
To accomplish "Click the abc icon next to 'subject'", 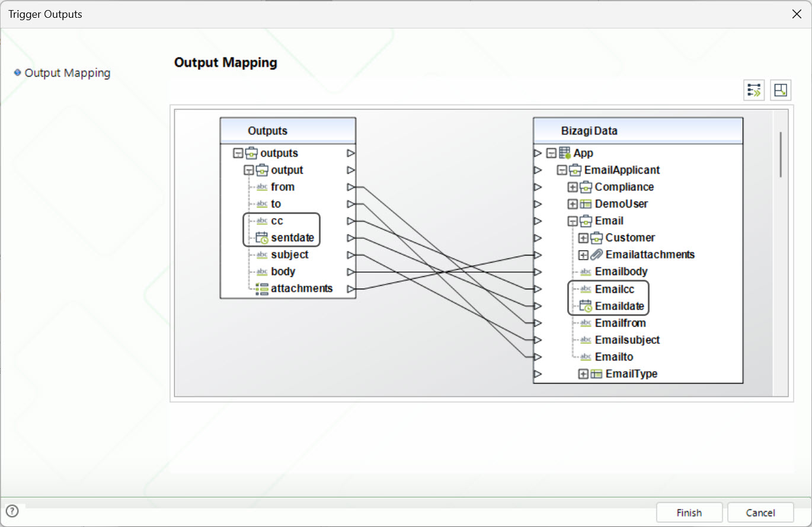I will click(262, 255).
